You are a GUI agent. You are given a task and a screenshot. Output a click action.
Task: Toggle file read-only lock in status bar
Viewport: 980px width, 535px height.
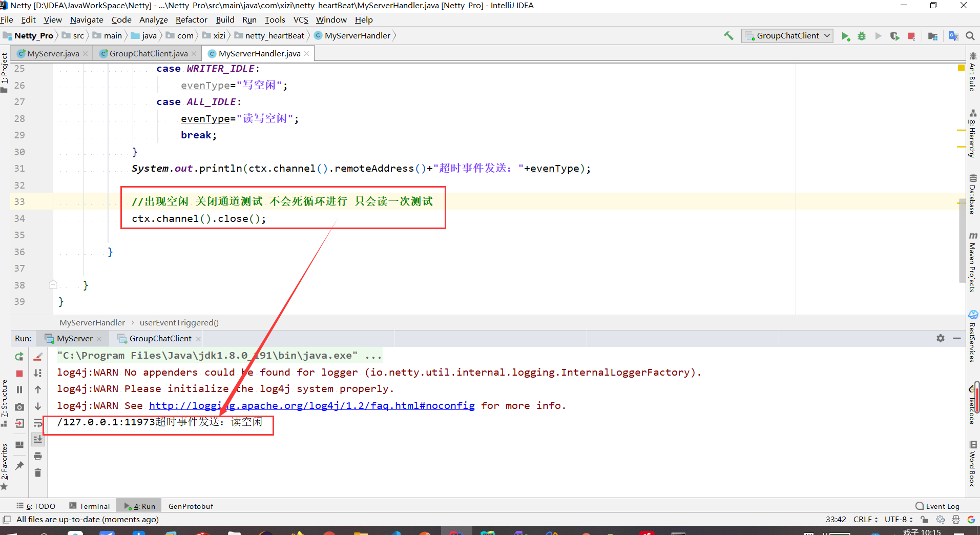tap(924, 520)
